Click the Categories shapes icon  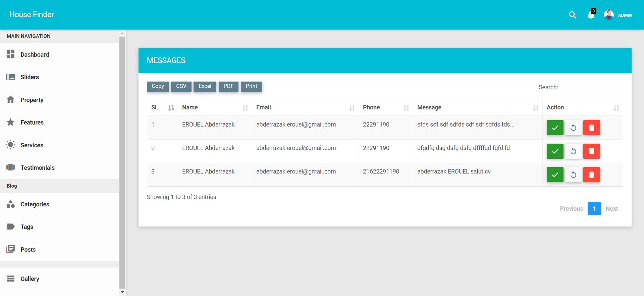pyautogui.click(x=11, y=204)
